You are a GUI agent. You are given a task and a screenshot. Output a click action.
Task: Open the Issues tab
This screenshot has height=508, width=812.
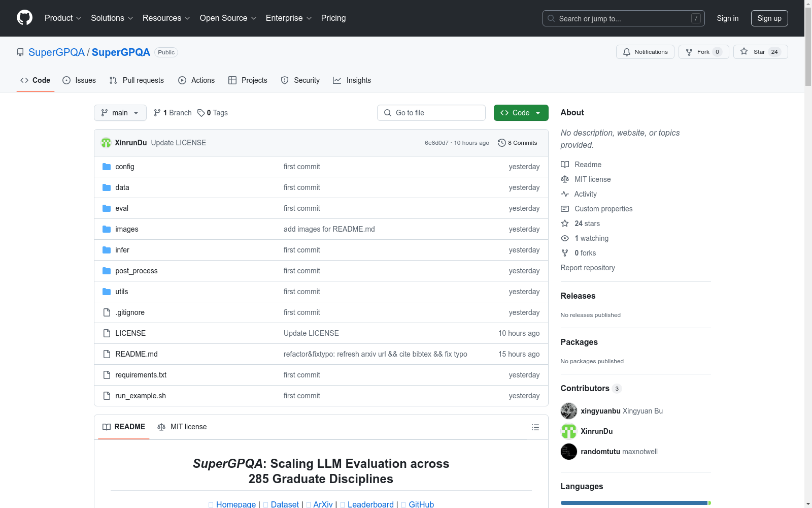(79, 80)
